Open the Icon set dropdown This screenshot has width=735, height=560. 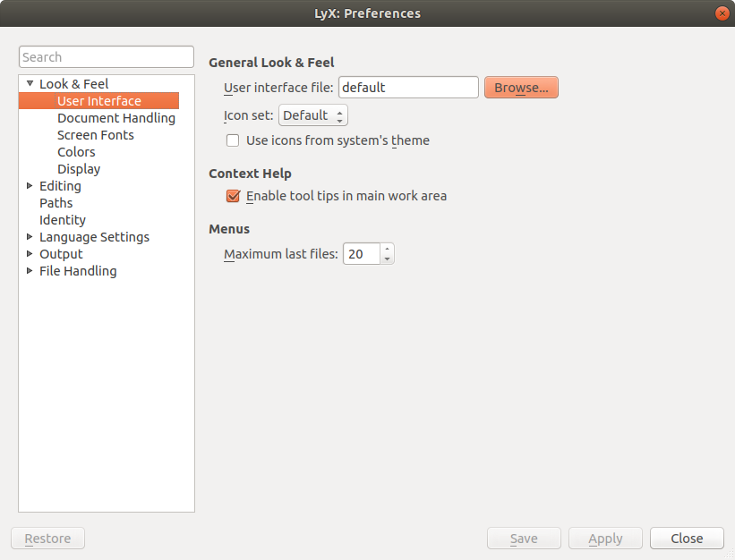(312, 115)
